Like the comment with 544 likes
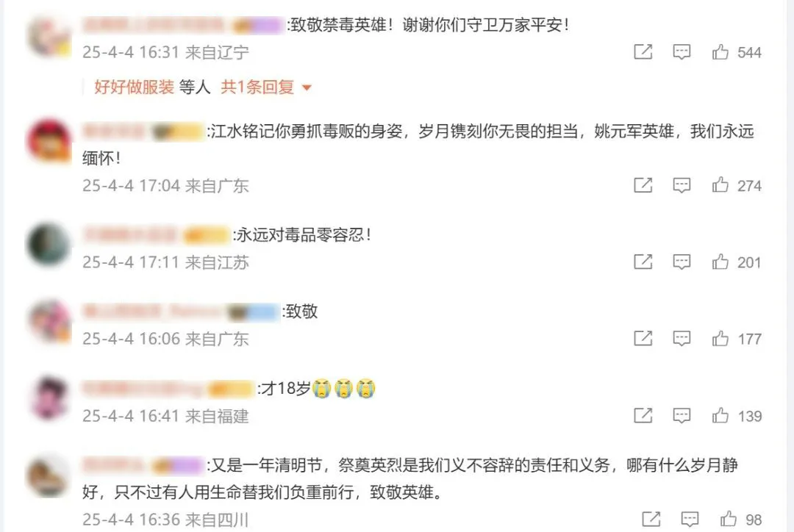Viewport: 794px width, 532px height. pos(720,52)
